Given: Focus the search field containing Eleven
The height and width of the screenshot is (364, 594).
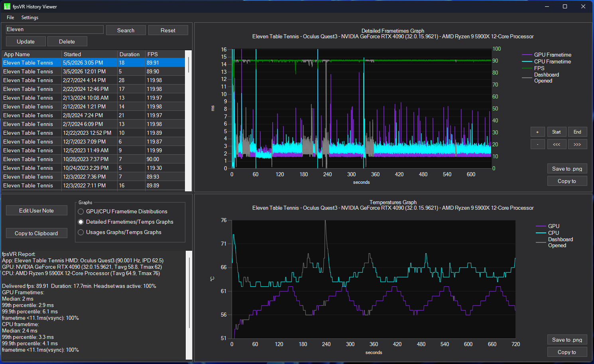Looking at the screenshot, I should 55,30.
